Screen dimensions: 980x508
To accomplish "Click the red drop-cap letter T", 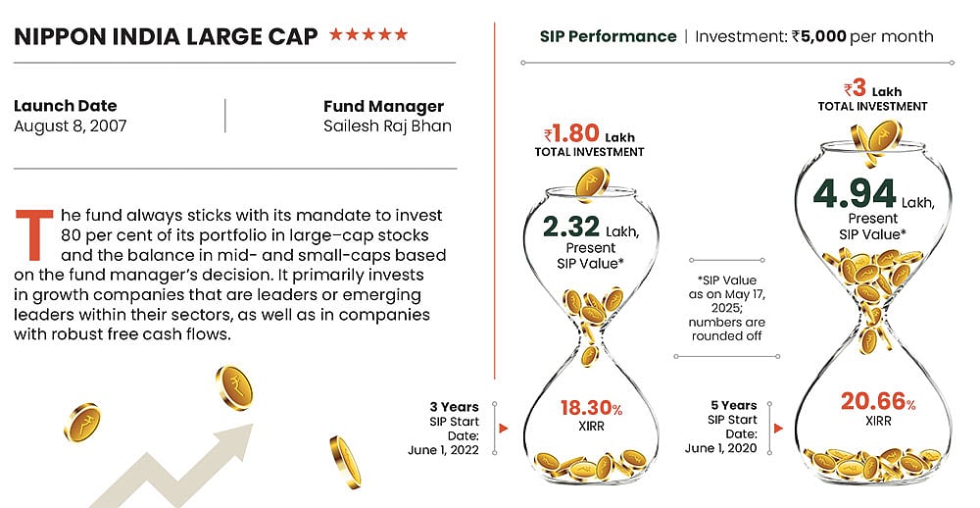I will coord(35,233).
